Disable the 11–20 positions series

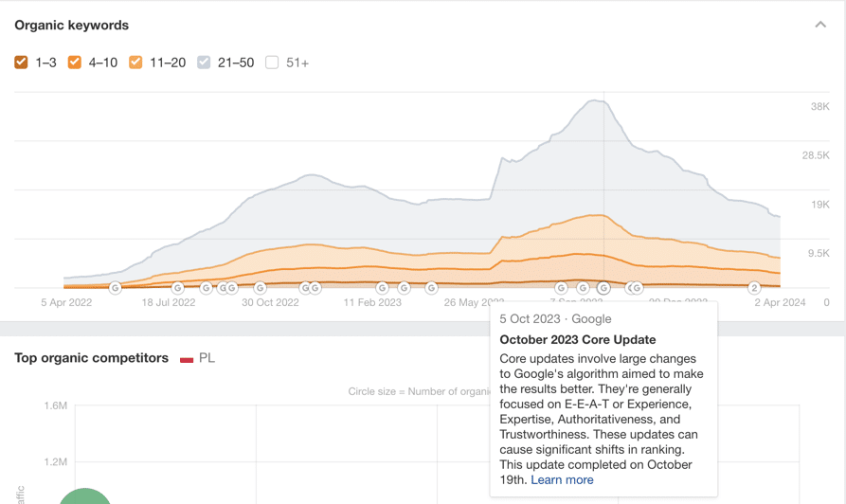pos(135,63)
